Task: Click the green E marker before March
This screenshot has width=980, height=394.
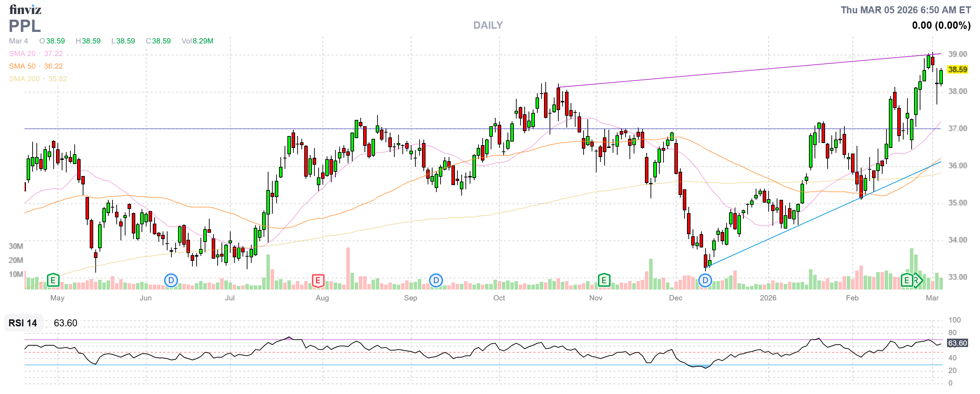Action: (x=907, y=281)
